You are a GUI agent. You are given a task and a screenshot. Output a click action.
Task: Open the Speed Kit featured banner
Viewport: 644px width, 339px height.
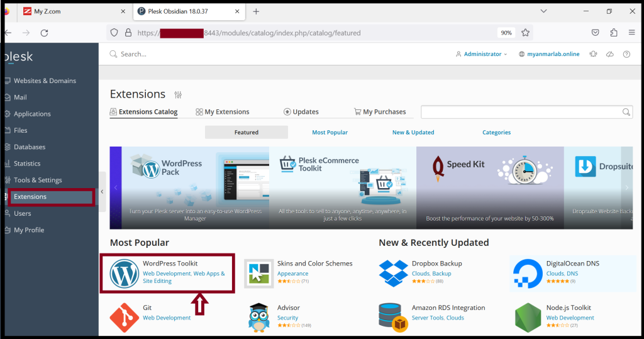coord(490,188)
